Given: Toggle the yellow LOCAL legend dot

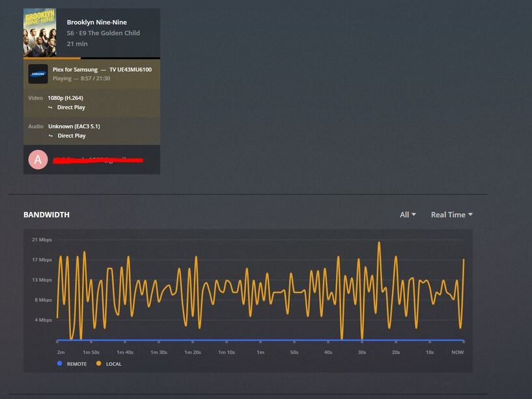Looking at the screenshot, I should tap(99, 363).
